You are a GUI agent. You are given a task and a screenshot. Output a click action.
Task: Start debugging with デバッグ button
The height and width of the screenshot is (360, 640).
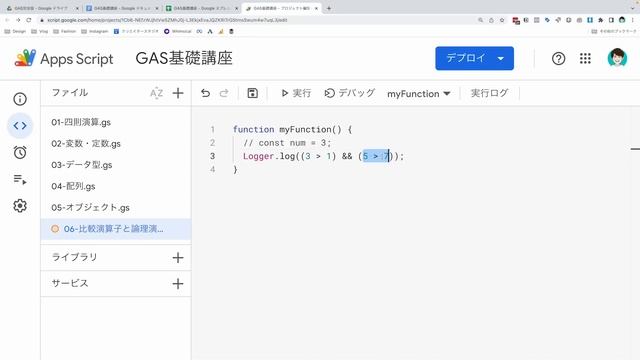350,93
